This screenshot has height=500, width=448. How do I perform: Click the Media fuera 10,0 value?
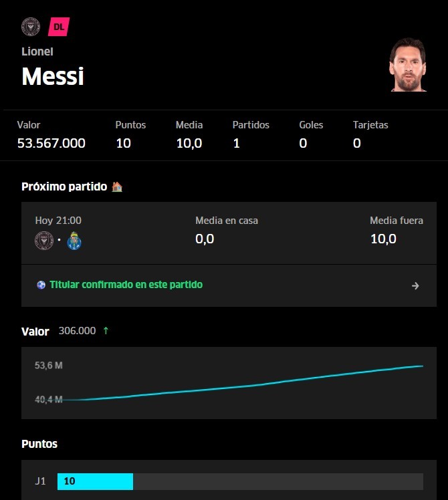(x=383, y=239)
